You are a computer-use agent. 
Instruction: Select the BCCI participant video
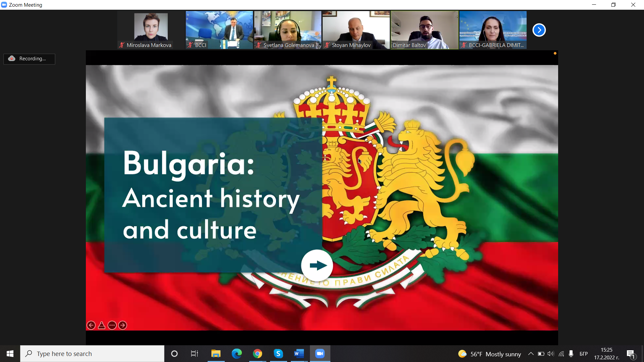(219, 30)
